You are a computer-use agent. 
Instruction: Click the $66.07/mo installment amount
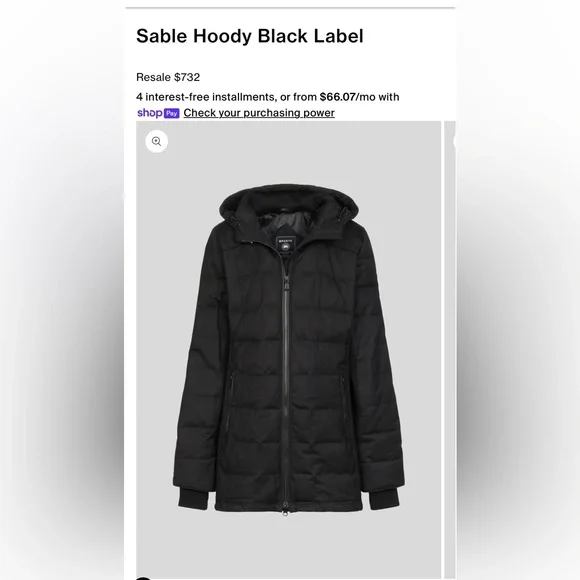(x=337, y=97)
